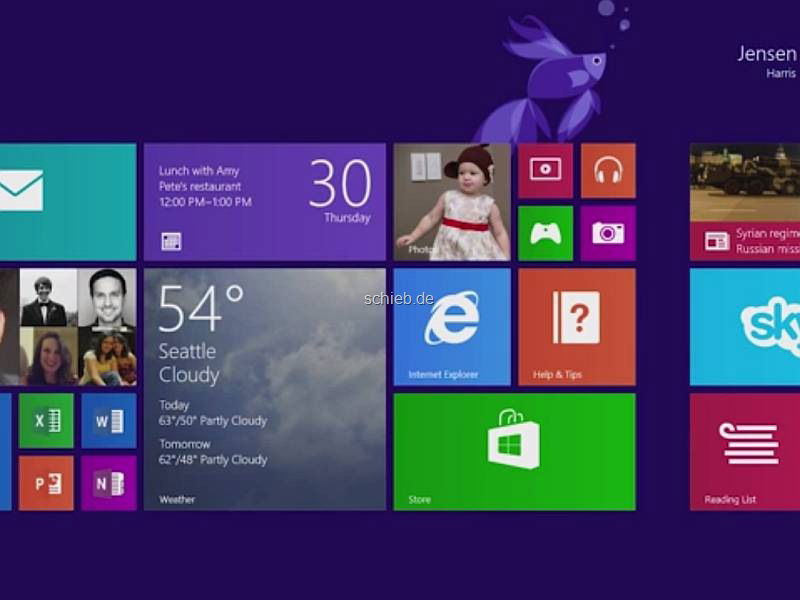Image resolution: width=800 pixels, height=600 pixels.
Task: Open the Reading List tile
Action: (x=745, y=452)
